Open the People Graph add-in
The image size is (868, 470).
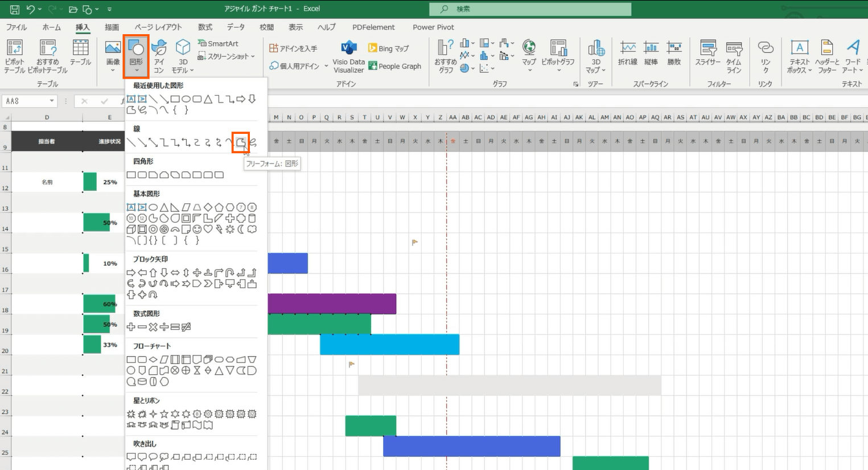click(x=394, y=66)
